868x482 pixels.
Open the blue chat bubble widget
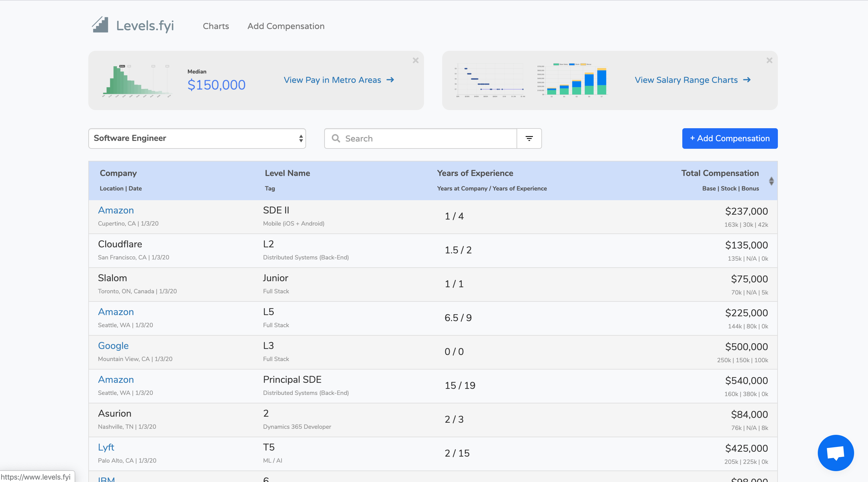point(835,452)
